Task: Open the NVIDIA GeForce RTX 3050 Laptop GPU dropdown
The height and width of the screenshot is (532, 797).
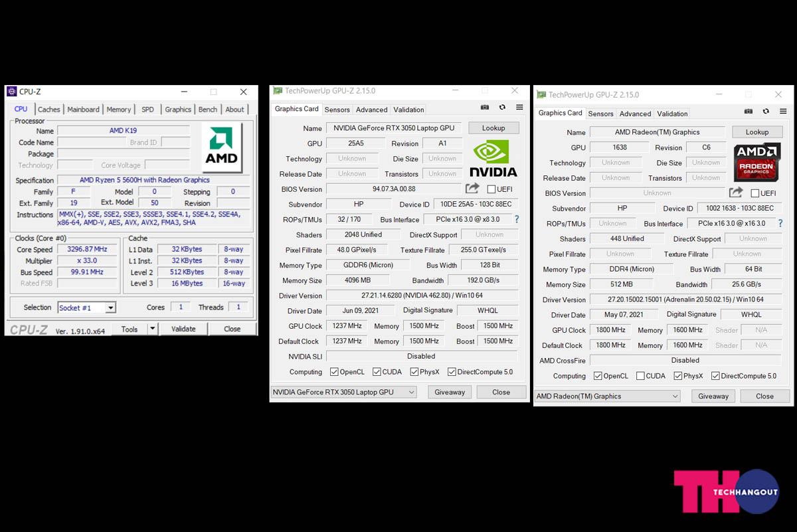Action: pyautogui.click(x=344, y=392)
